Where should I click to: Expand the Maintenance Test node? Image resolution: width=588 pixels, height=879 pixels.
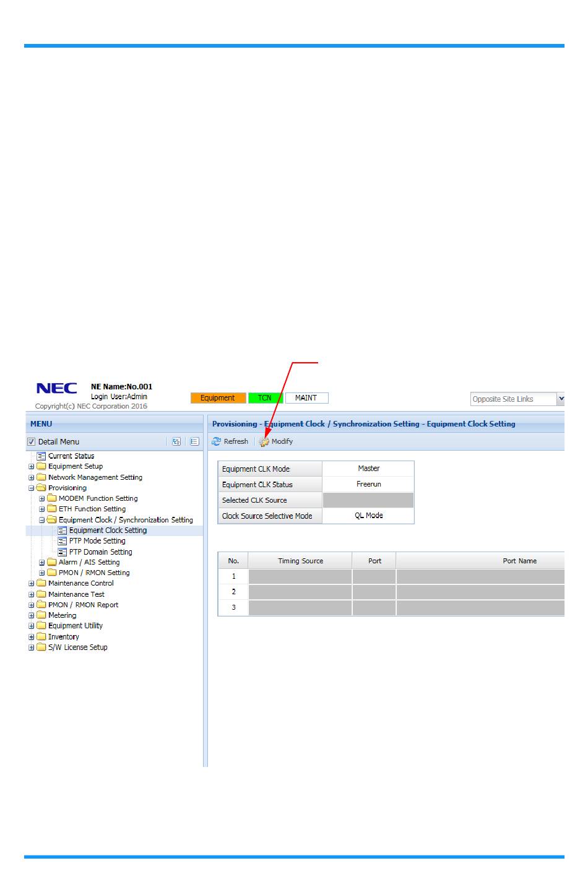(32, 595)
